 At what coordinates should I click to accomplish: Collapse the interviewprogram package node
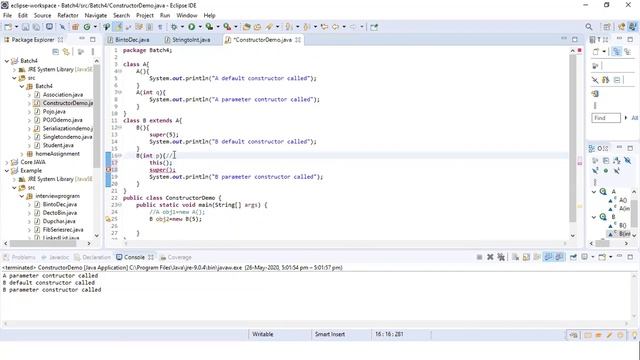[22, 196]
